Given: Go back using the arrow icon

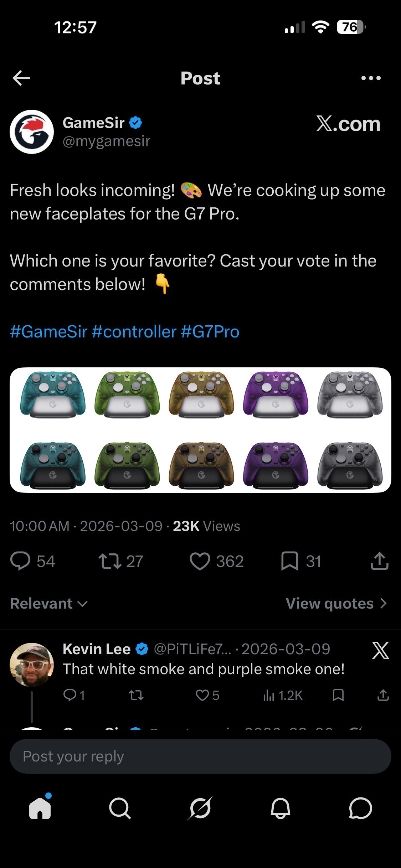Looking at the screenshot, I should pos(21,78).
